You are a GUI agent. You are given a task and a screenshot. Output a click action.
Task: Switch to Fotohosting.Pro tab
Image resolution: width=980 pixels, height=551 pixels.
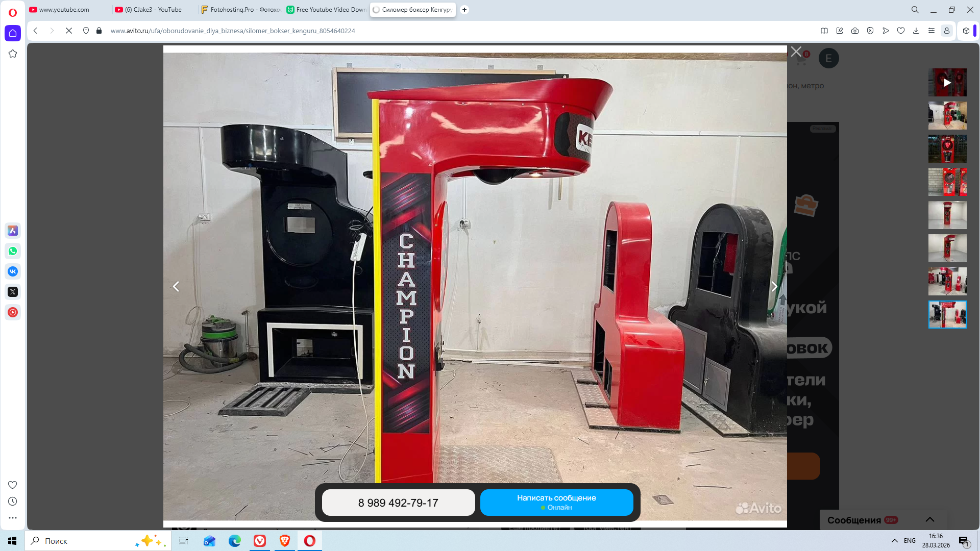(241, 10)
